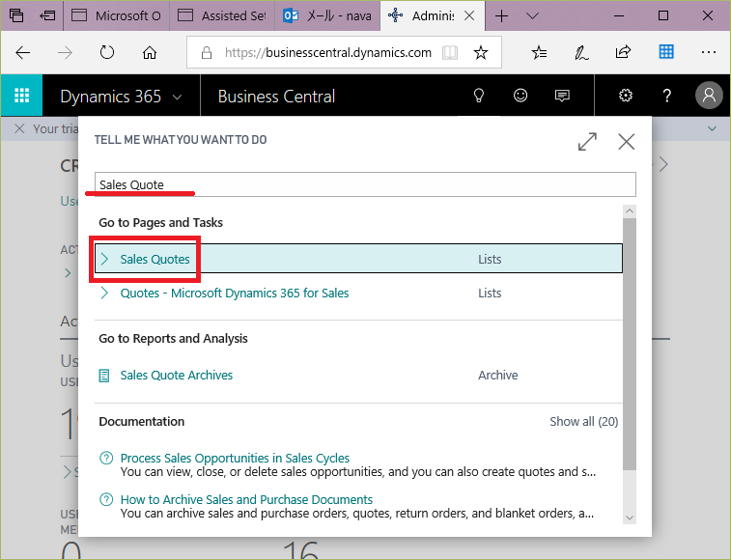Refresh the browser page
This screenshot has width=731, height=560.
coord(107,52)
